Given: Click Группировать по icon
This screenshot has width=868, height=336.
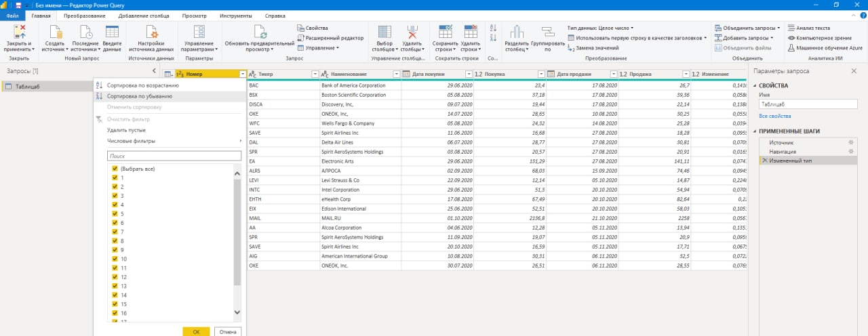Looking at the screenshot, I should (547, 32).
